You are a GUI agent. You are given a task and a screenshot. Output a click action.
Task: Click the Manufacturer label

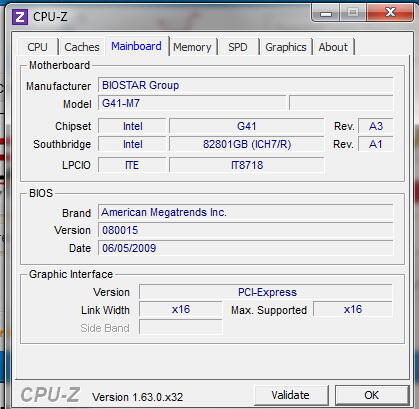coord(58,86)
